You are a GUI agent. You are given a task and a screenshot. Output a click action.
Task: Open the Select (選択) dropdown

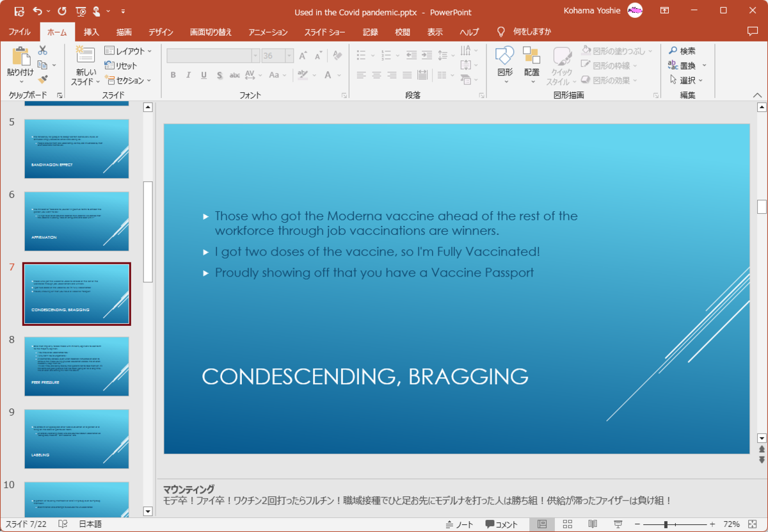point(685,80)
